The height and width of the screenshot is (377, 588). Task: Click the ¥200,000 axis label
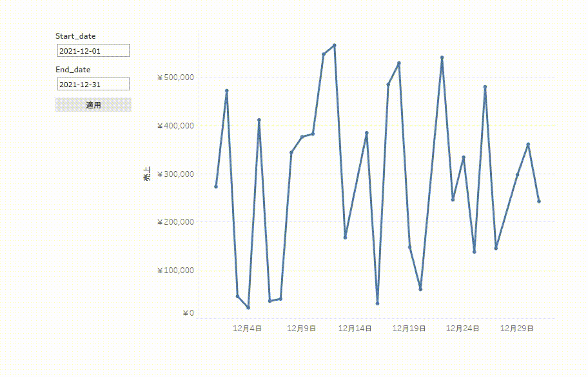click(175, 222)
